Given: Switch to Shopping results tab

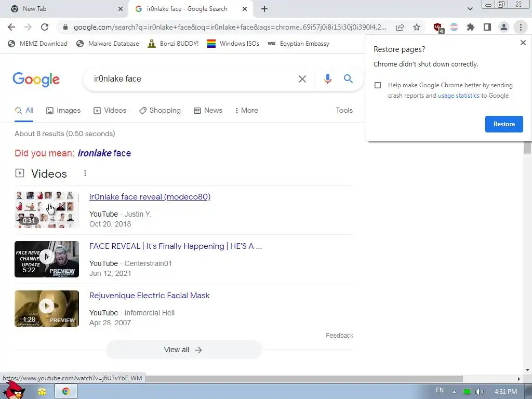Looking at the screenshot, I should (x=160, y=111).
